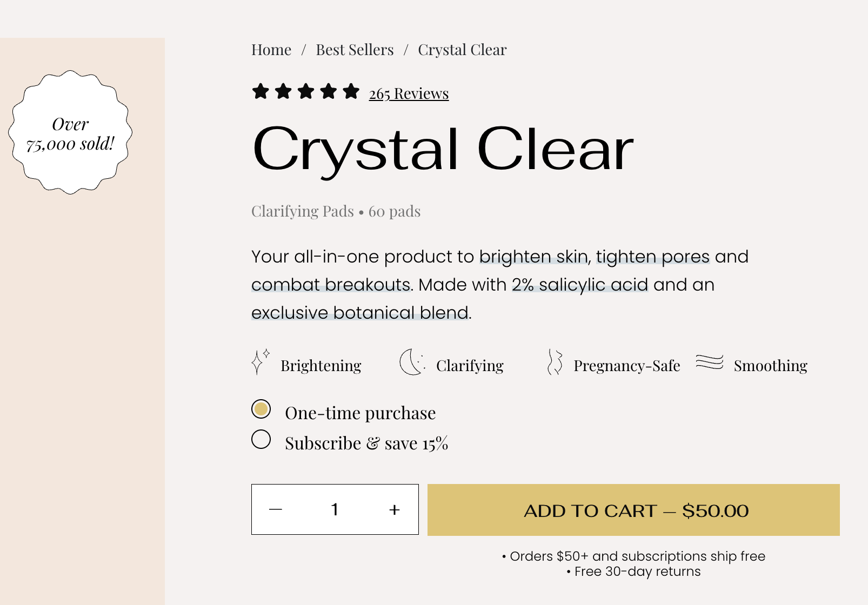Select Subscribe & save 15% radio button

click(261, 439)
